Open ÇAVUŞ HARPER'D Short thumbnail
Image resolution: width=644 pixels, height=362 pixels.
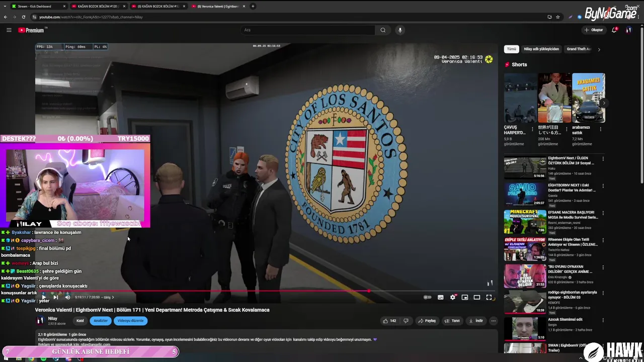point(520,98)
